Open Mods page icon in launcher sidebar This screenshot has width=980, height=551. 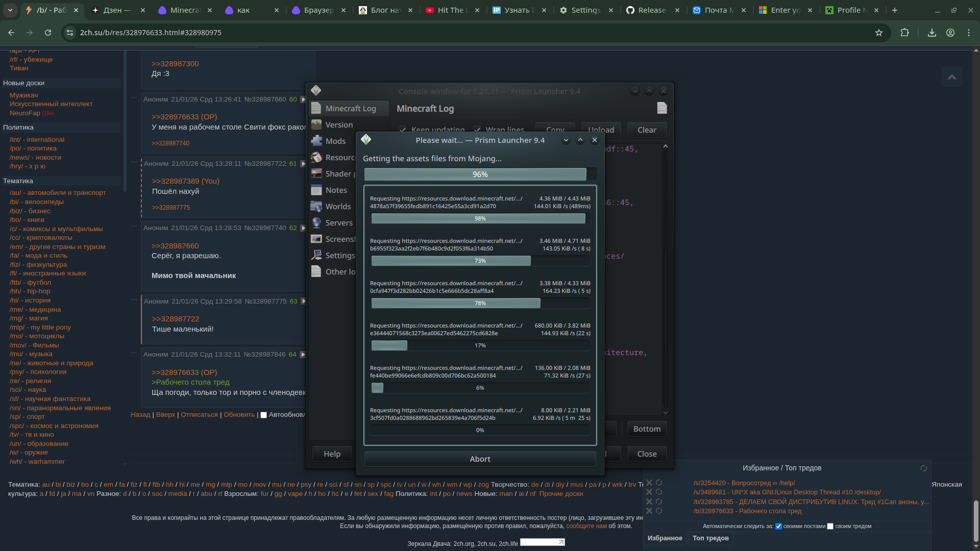pyautogui.click(x=317, y=141)
